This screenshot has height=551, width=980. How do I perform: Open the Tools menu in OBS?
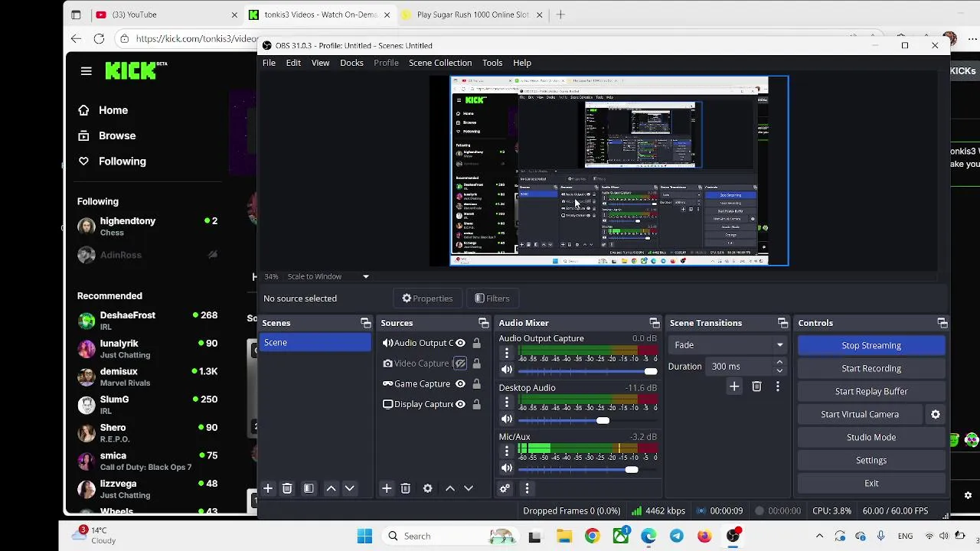tap(492, 63)
